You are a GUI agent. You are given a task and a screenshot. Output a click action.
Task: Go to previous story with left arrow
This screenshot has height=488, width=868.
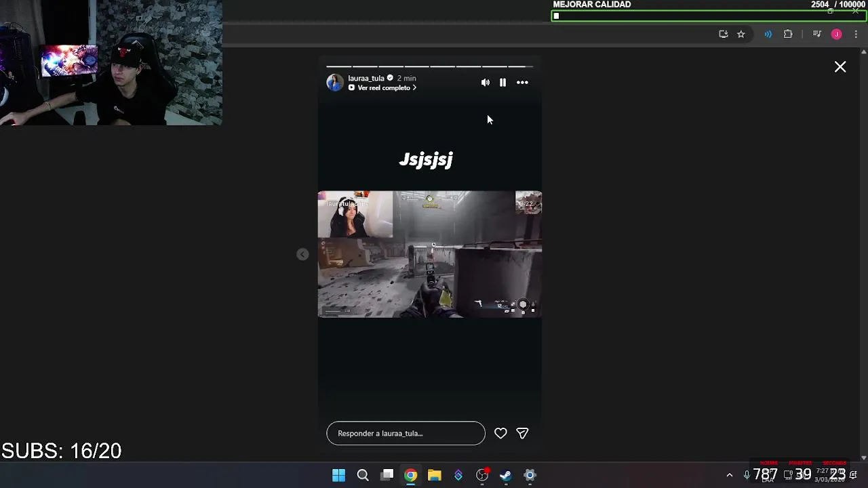click(x=302, y=254)
